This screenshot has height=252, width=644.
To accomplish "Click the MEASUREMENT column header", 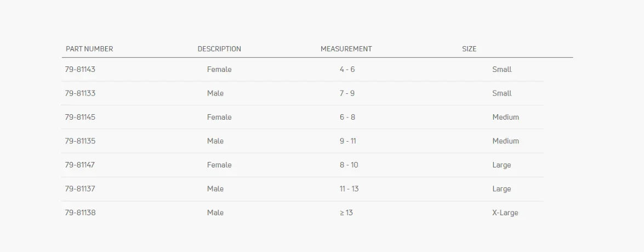I will 346,49.
